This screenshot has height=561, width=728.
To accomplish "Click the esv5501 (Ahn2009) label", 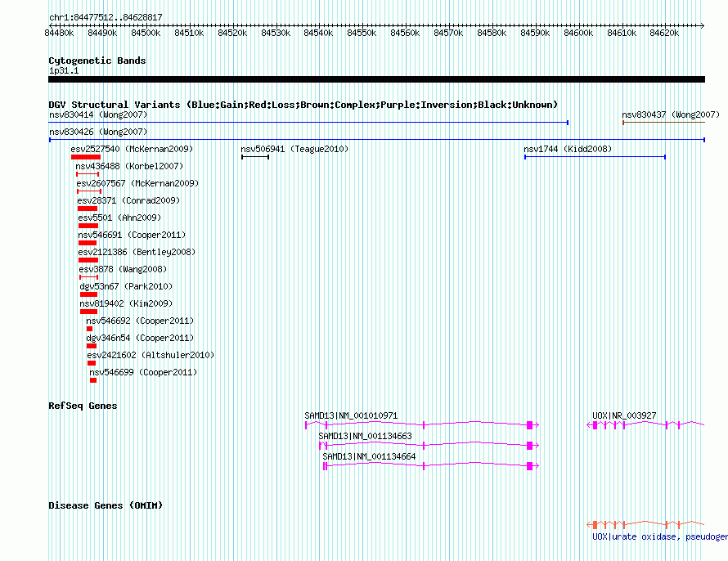I will click(119, 218).
